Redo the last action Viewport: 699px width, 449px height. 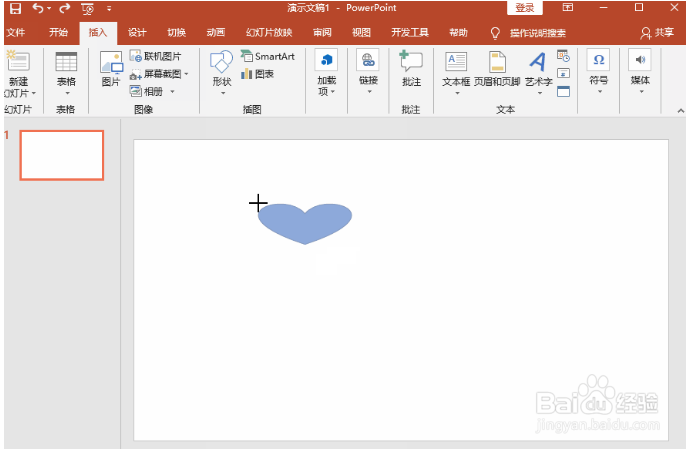(65, 8)
